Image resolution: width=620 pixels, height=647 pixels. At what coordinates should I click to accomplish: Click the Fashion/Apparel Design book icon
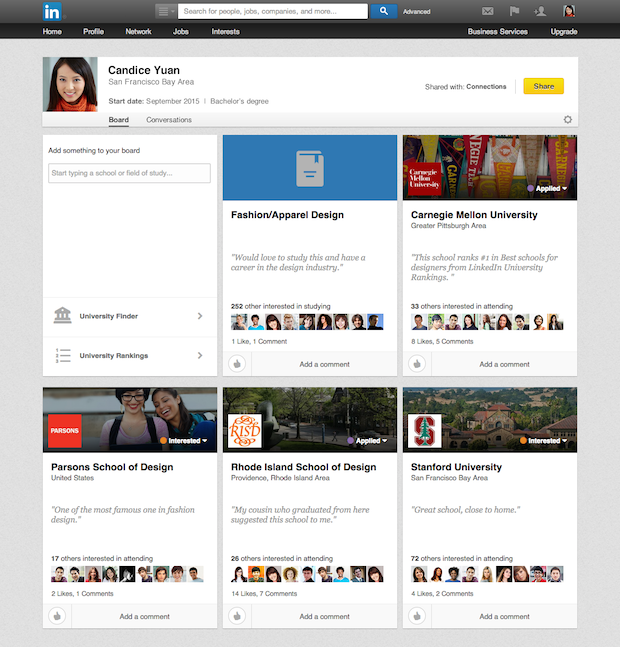(x=310, y=168)
